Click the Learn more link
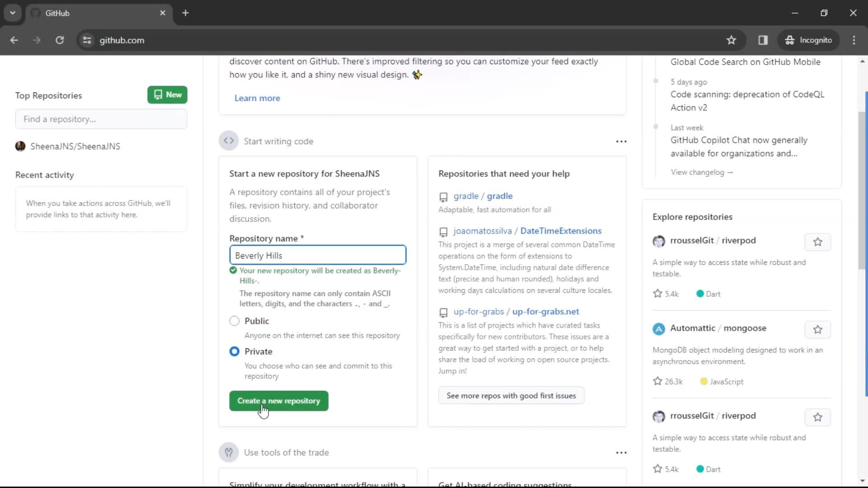The width and height of the screenshot is (868, 488). click(x=258, y=98)
